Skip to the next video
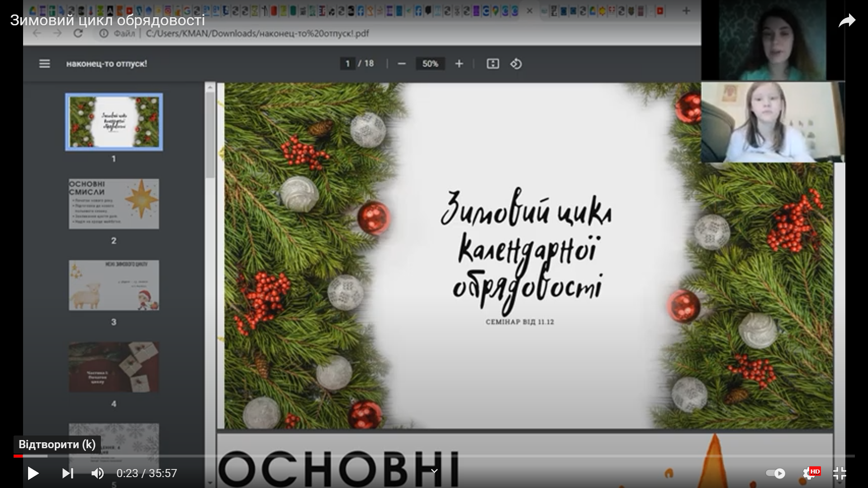Viewport: 868px width, 488px height. pyautogui.click(x=67, y=473)
